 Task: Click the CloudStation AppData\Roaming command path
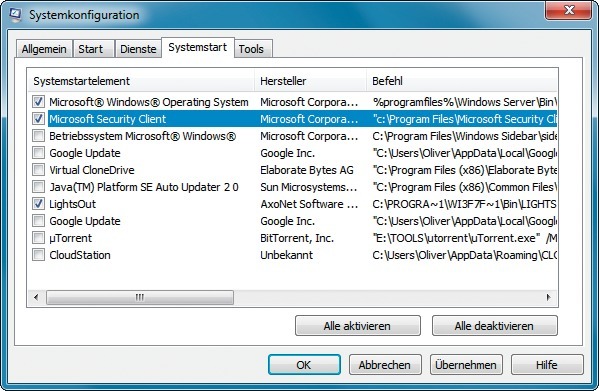coord(465,255)
